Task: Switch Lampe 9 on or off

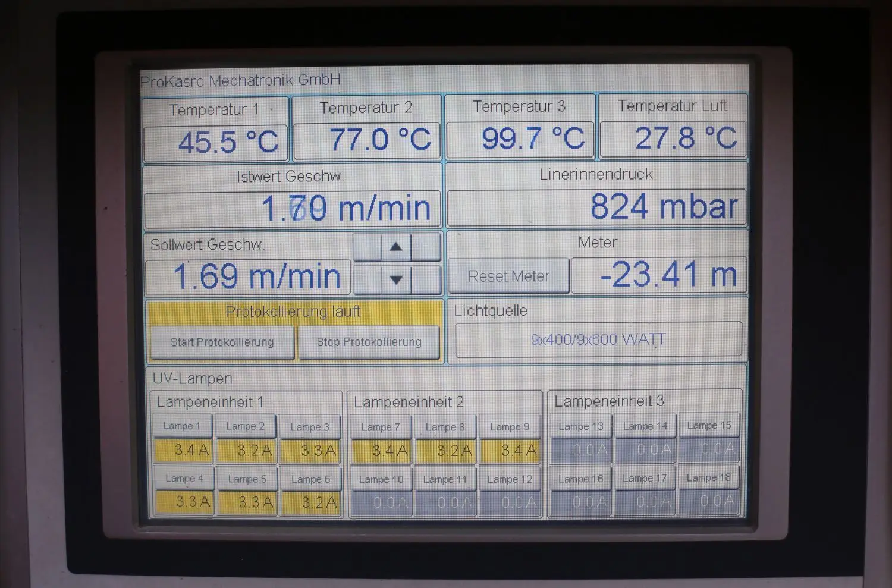Action: (x=510, y=427)
